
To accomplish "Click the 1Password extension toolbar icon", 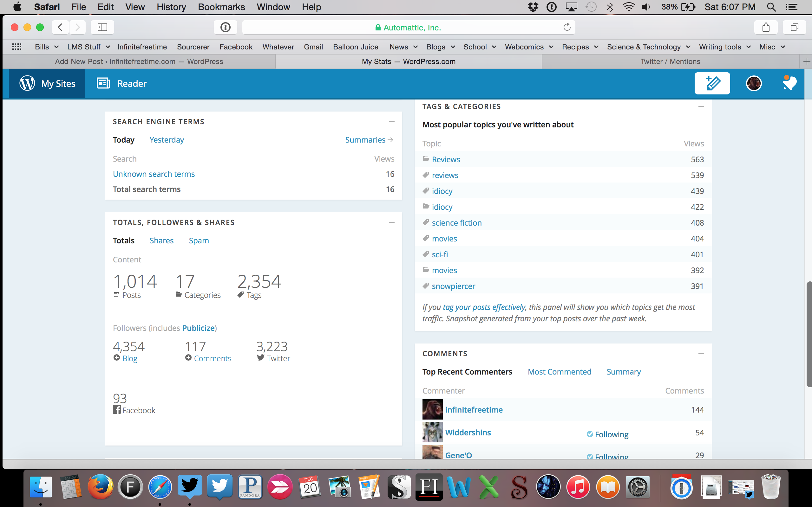I will tap(225, 27).
